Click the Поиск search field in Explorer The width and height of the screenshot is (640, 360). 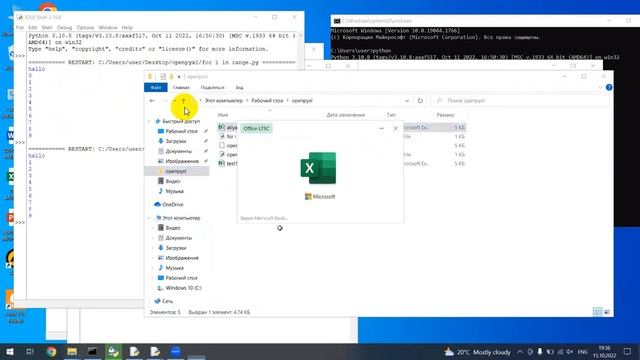[520, 100]
